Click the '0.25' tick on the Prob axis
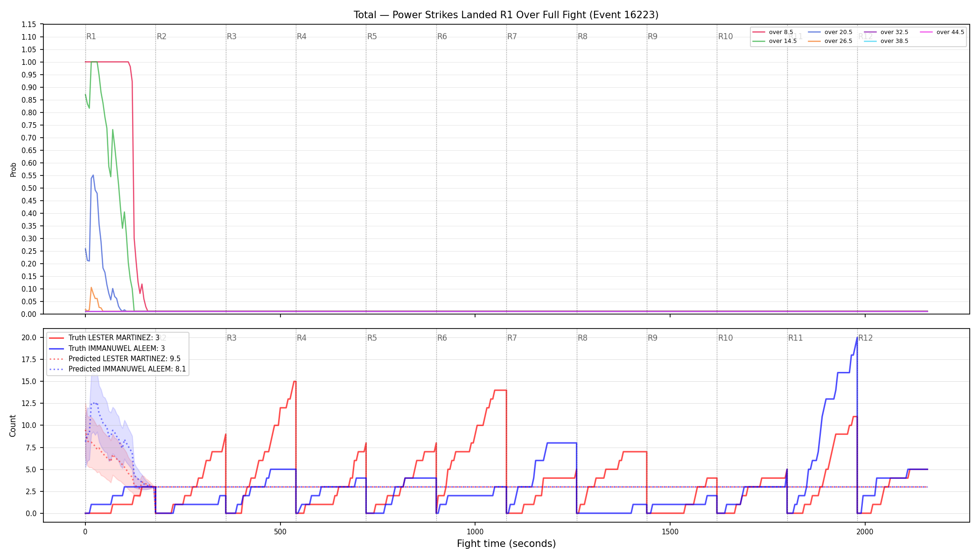The width and height of the screenshot is (980, 560). click(x=28, y=252)
